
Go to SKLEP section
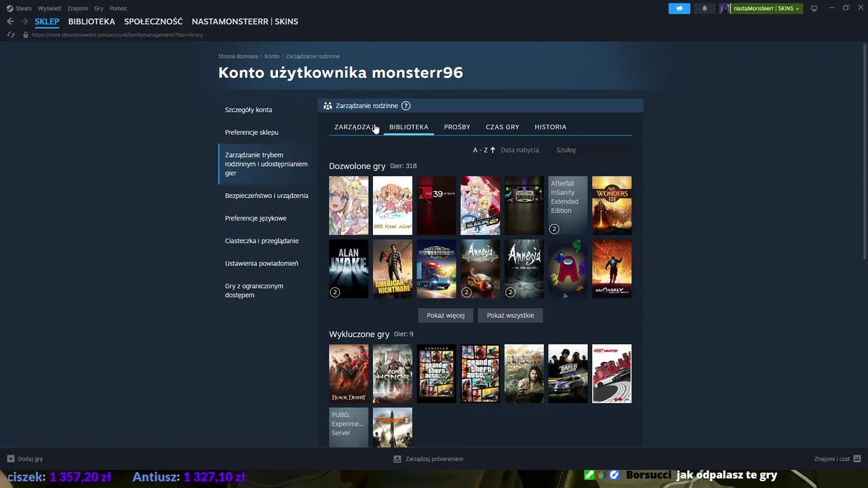47,22
